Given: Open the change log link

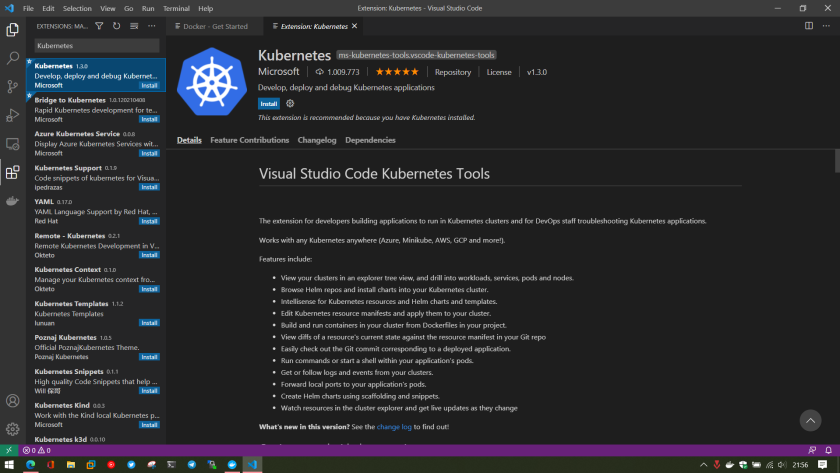Looking at the screenshot, I should click(x=393, y=427).
